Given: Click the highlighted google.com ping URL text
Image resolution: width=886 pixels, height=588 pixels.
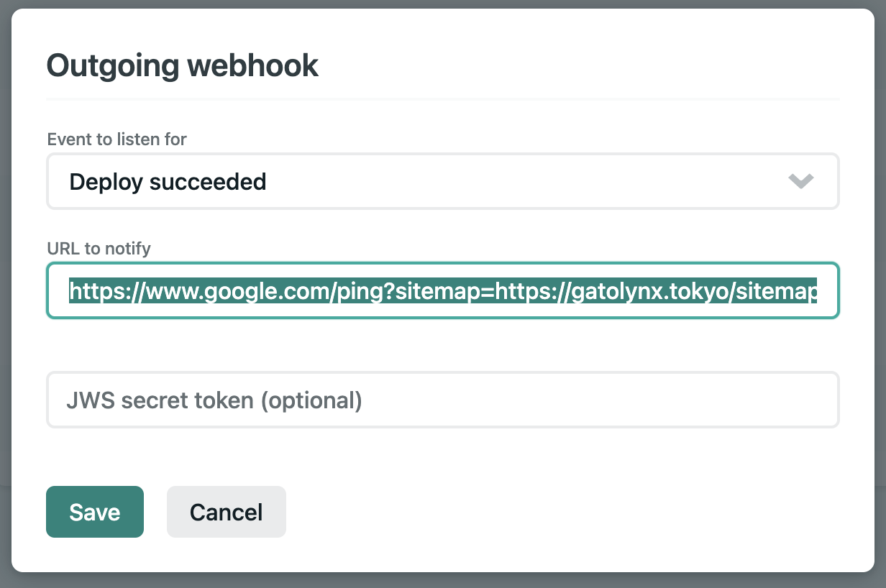Looking at the screenshot, I should point(443,291).
